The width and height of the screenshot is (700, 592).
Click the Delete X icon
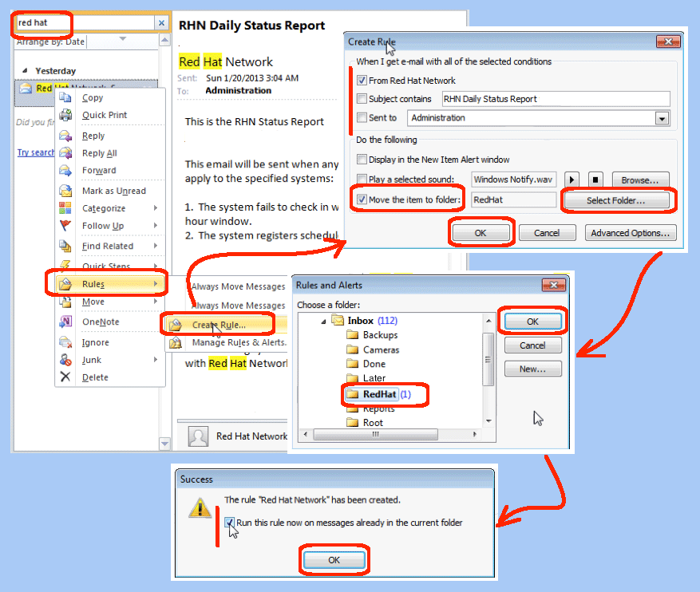point(65,377)
